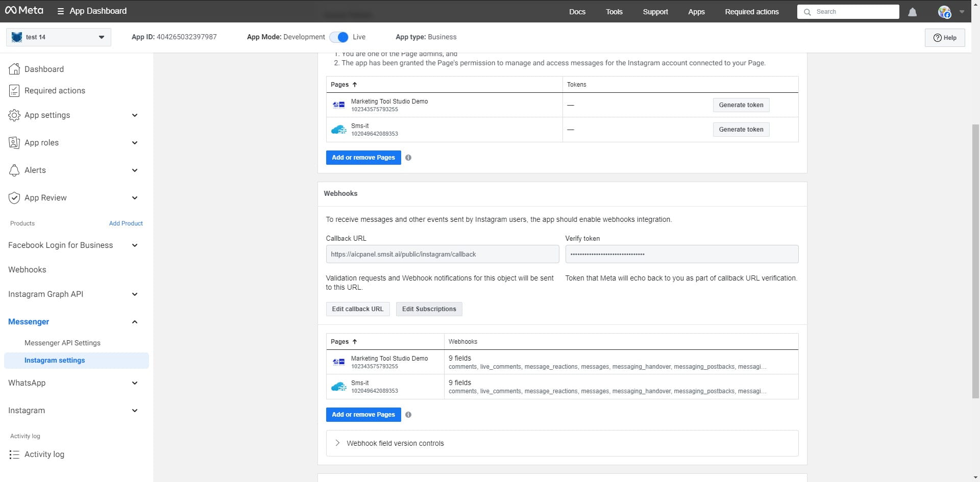Open App settings via the gear icon
This screenshot has width=980, height=482.
click(x=14, y=115)
